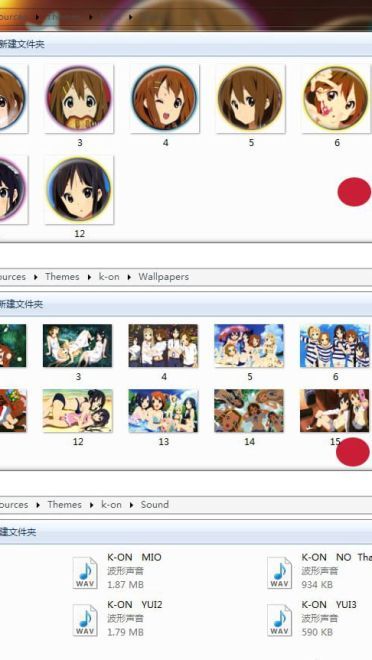Click 新建文件夹 button in Wallpapers window

tap(21, 304)
